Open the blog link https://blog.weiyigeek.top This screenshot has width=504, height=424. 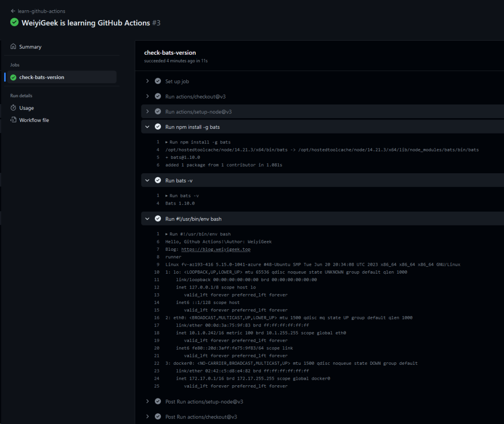[x=216, y=249]
